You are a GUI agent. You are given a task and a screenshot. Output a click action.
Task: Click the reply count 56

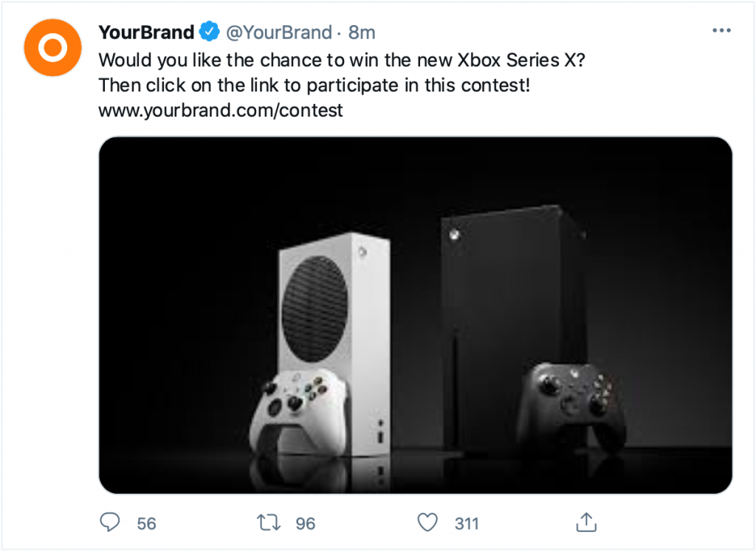click(147, 524)
